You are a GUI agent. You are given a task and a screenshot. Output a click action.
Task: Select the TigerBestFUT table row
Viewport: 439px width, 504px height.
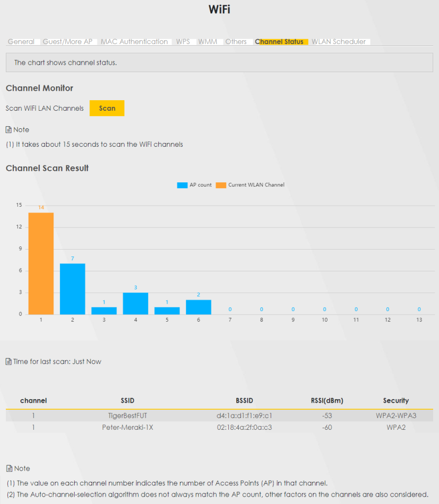pos(219,415)
